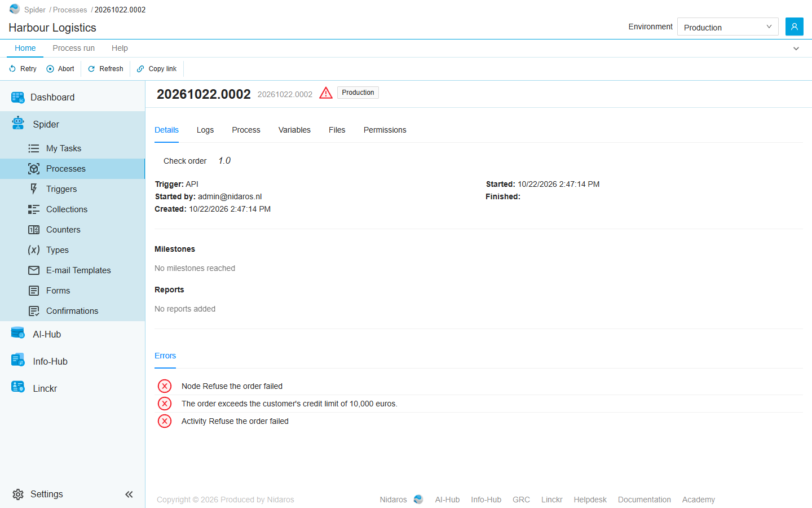Image resolution: width=812 pixels, height=508 pixels.
Task: Open the Permissions tab
Action: tap(385, 130)
